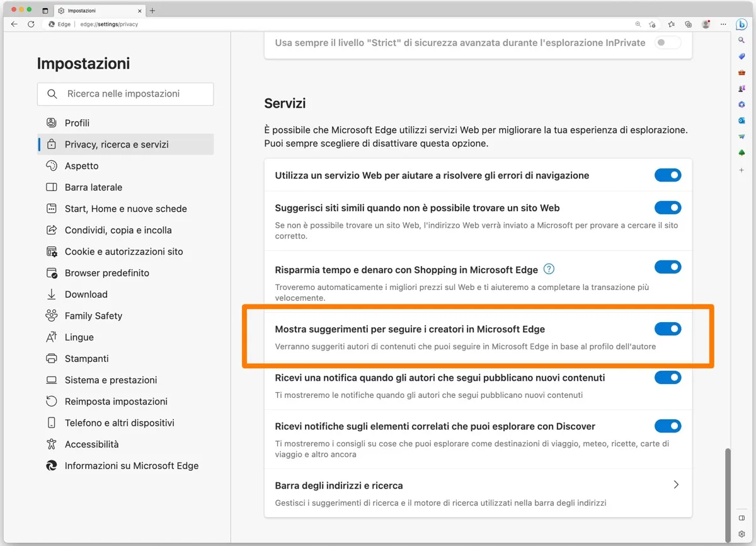Open Accessibilità settings section
756x546 pixels.
[x=125, y=444]
